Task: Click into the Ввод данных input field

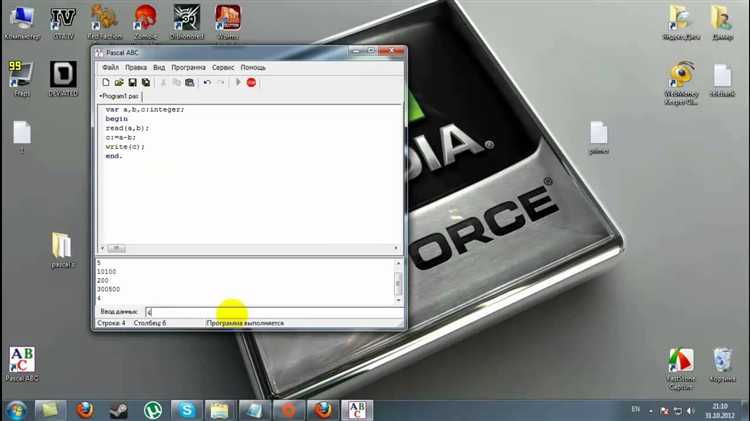Action: [x=274, y=312]
